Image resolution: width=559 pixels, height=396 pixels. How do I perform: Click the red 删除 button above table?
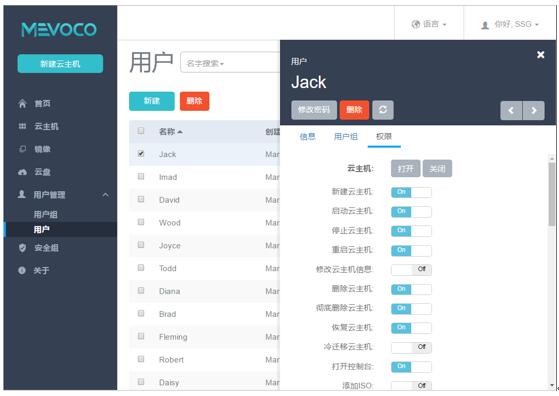click(x=195, y=101)
